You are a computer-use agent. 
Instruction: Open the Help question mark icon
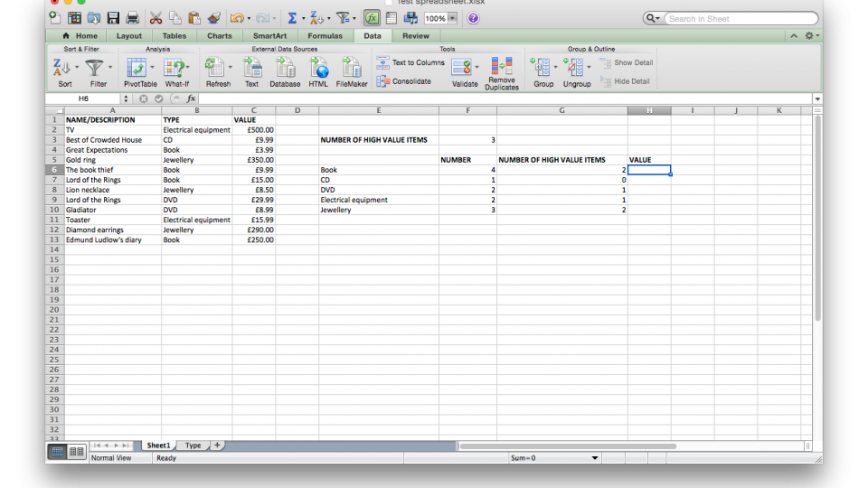(473, 18)
